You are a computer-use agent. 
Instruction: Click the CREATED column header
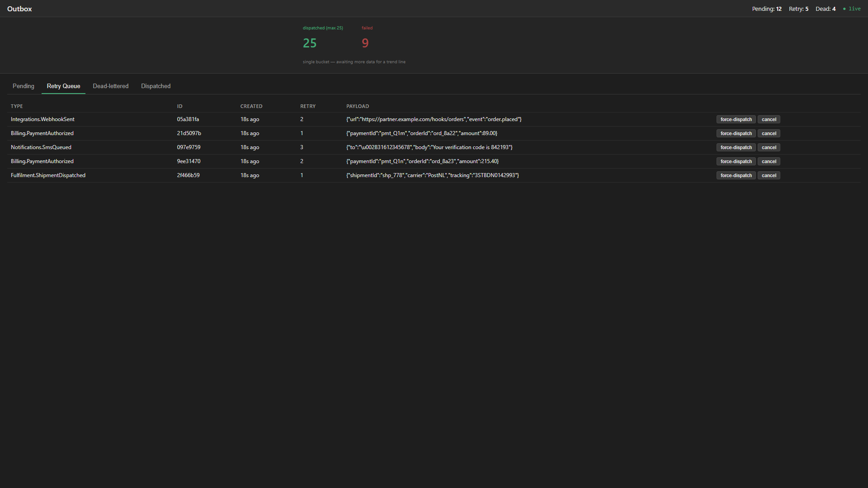(x=251, y=106)
